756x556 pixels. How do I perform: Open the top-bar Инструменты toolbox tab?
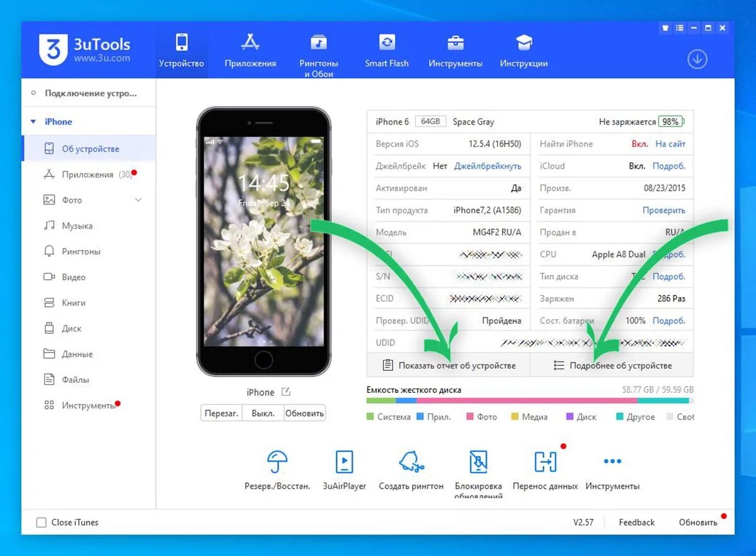[455, 50]
